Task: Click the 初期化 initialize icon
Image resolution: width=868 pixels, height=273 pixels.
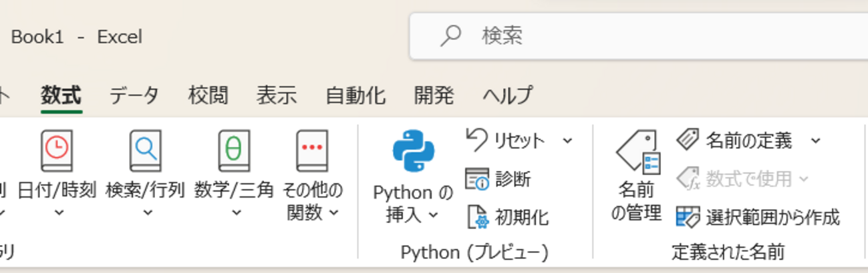Action: 477,216
